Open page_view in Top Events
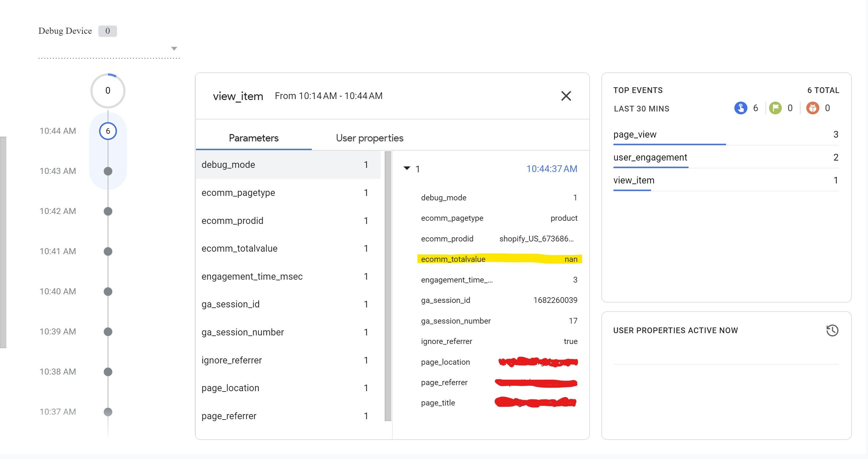 coord(635,134)
